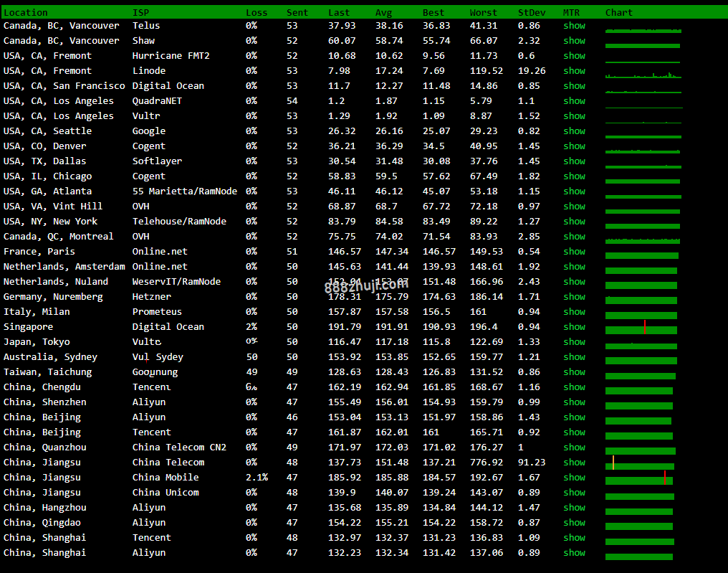Viewport: 728px width, 573px height.
Task: Select the Hurricane FMT2 ISP text
Action: [171, 56]
